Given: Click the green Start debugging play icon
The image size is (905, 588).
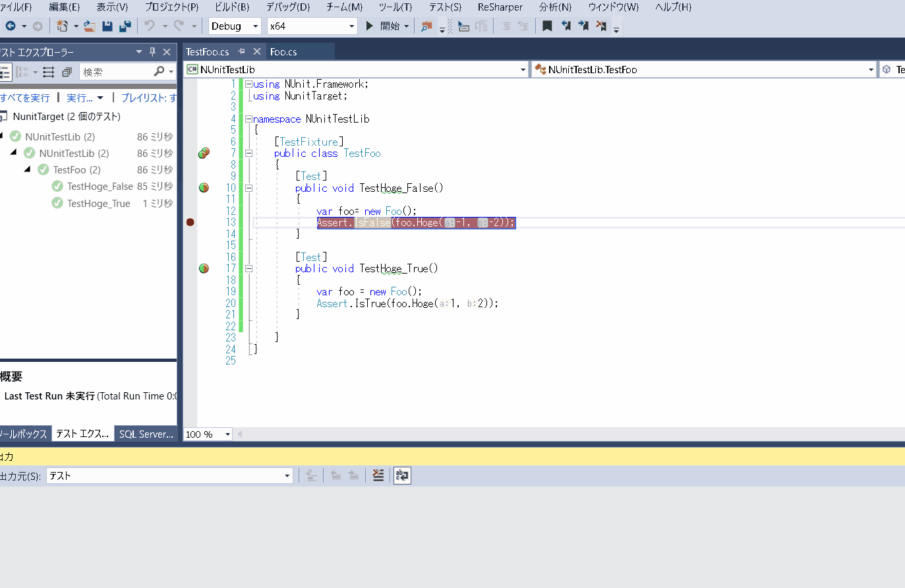Looking at the screenshot, I should point(370,26).
